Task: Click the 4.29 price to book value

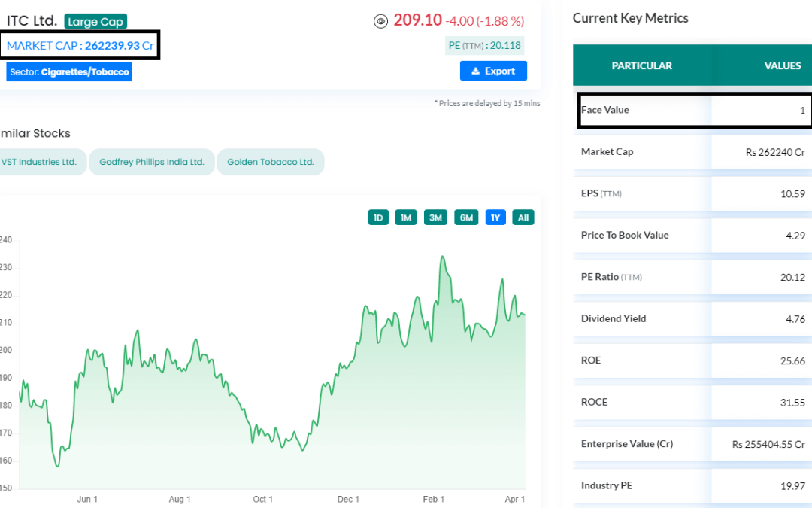Action: pos(795,236)
